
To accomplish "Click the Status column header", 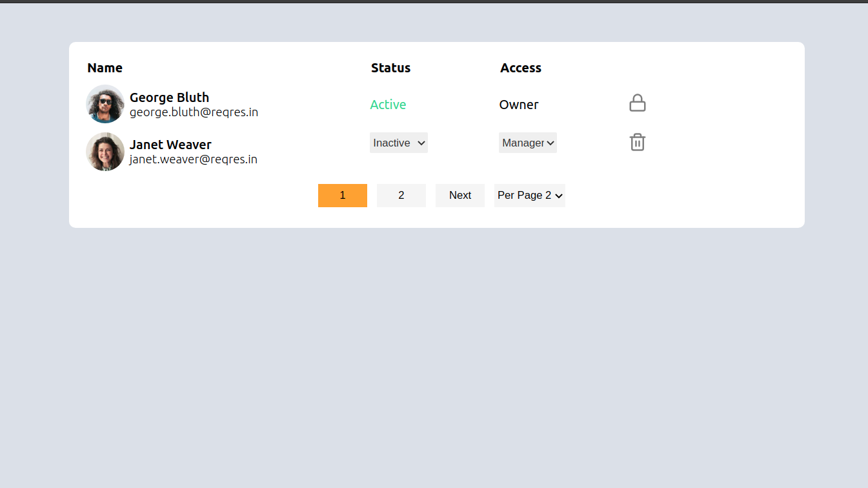I will point(390,68).
